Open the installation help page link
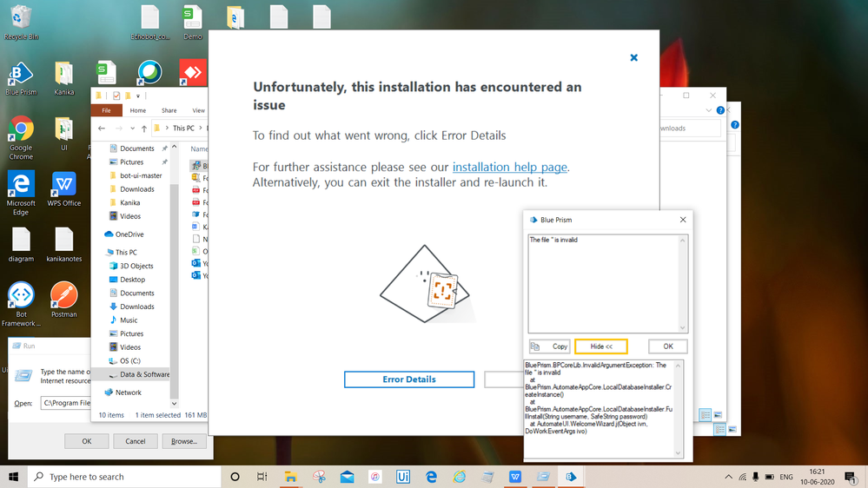Image resolution: width=868 pixels, height=488 pixels. point(509,167)
